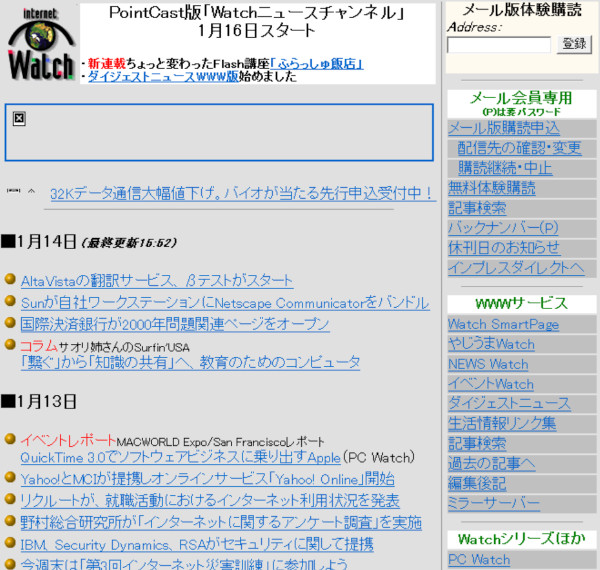Click the メール版体験購読 heading
Screen dimensions: 600x570
tap(522, 10)
